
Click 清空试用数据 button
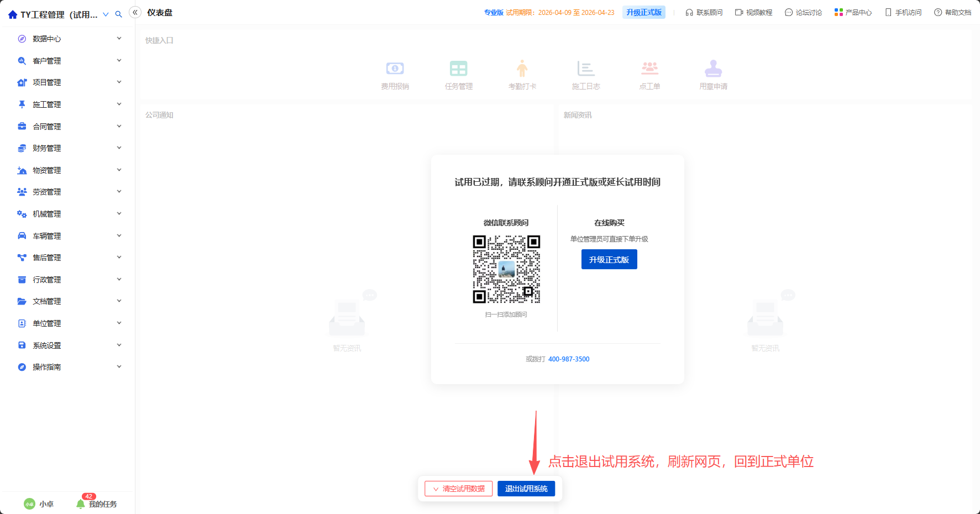tap(458, 489)
